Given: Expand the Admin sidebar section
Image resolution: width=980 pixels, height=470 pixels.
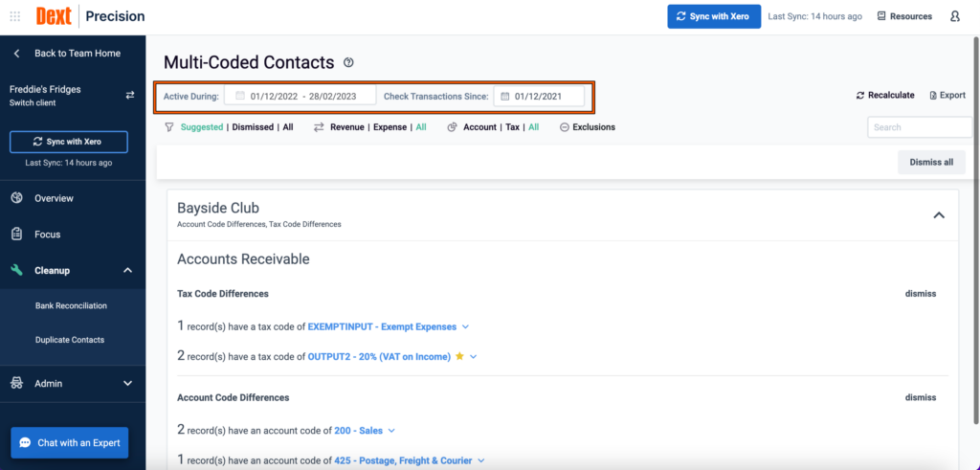Looking at the screenshot, I should pos(127,384).
